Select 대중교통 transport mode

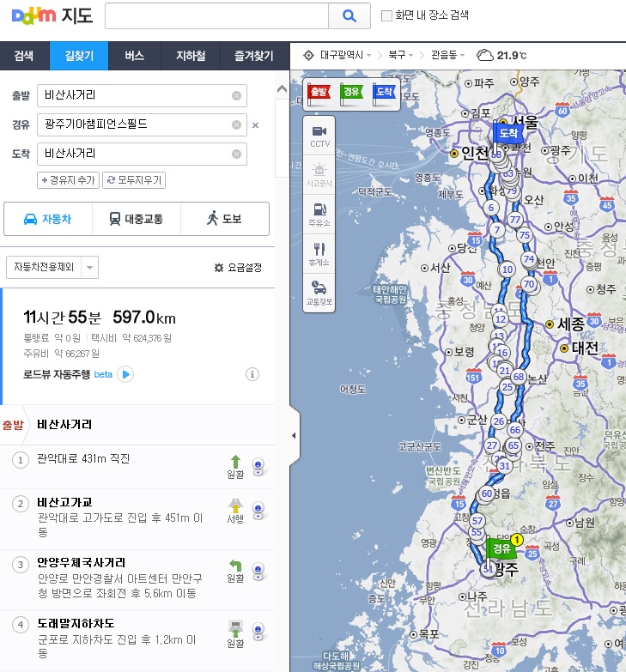(x=136, y=219)
